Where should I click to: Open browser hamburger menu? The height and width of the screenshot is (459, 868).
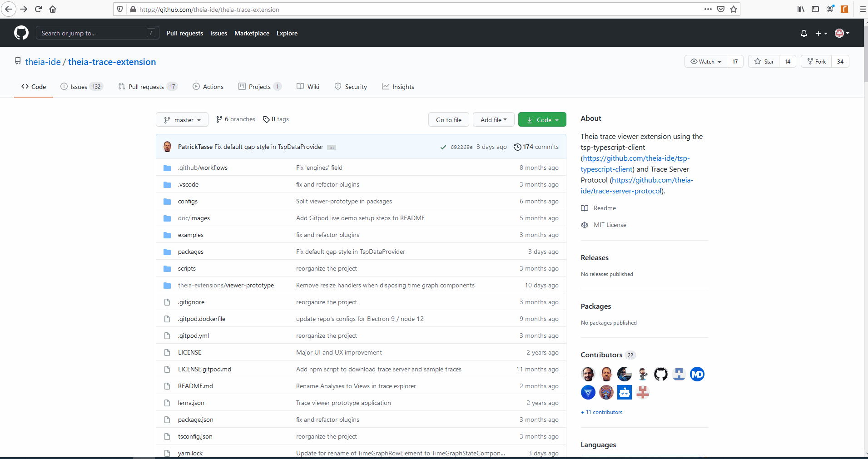pos(863,9)
